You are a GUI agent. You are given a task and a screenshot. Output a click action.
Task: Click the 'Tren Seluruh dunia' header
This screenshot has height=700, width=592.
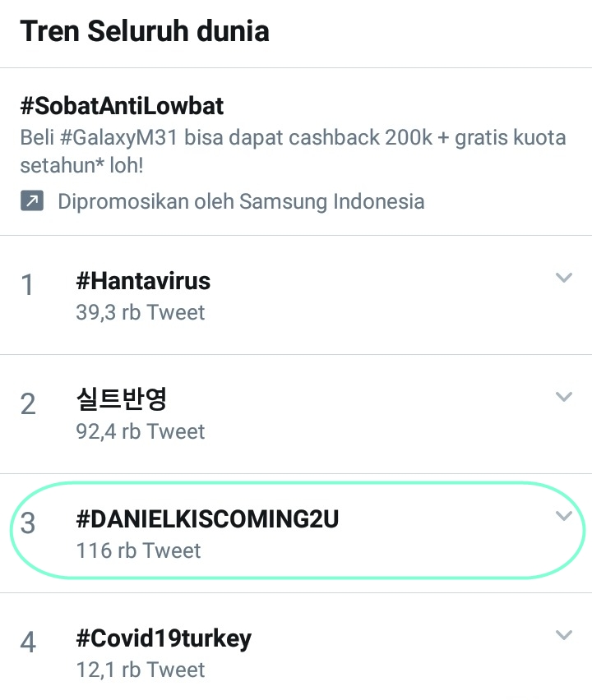(x=145, y=31)
